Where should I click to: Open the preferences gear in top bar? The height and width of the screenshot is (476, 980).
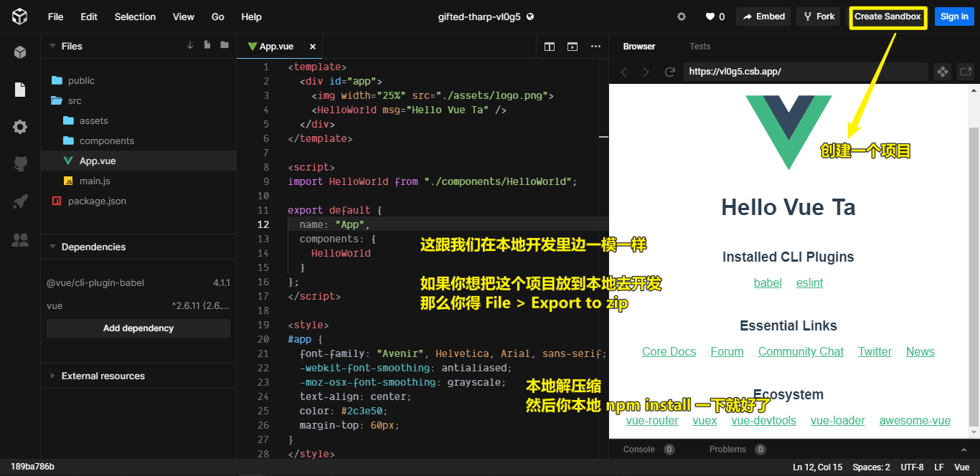682,16
